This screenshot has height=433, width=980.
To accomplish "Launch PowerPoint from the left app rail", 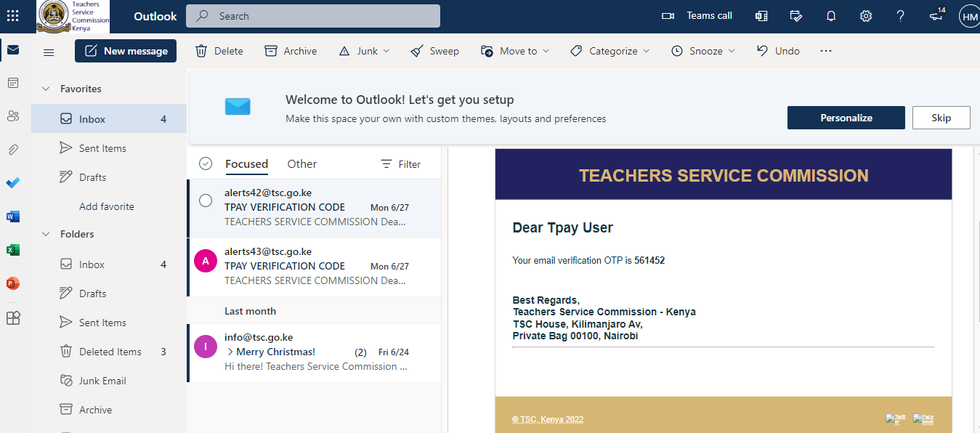I will (x=13, y=283).
